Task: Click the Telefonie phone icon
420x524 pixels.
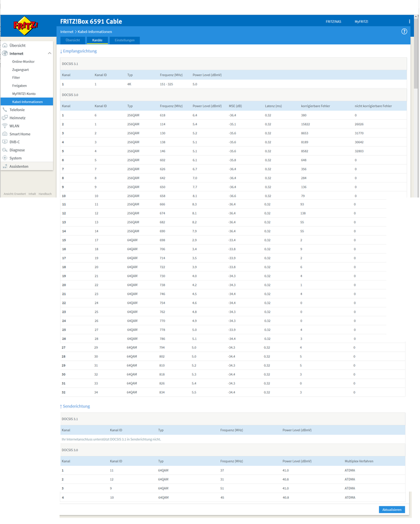Action: pyautogui.click(x=5, y=110)
